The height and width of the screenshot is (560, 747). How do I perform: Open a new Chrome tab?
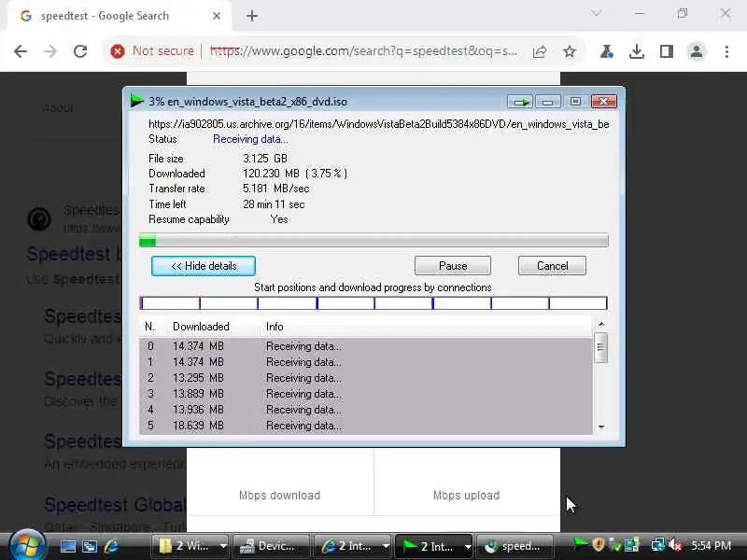click(252, 16)
